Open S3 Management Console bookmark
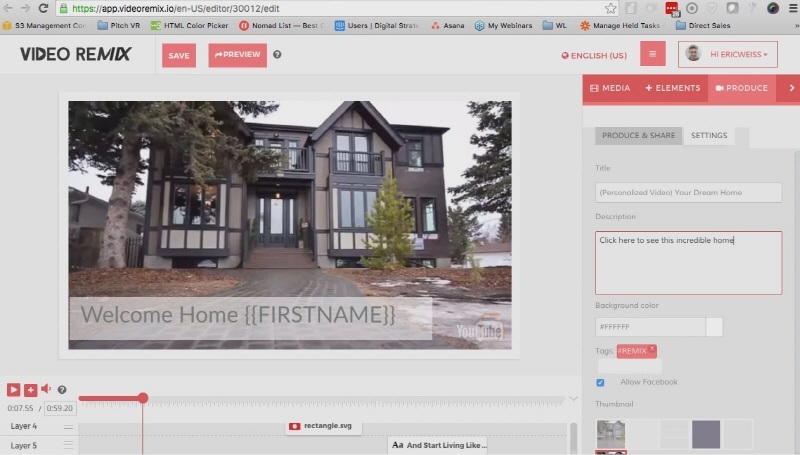This screenshot has width=800, height=455. (x=44, y=26)
